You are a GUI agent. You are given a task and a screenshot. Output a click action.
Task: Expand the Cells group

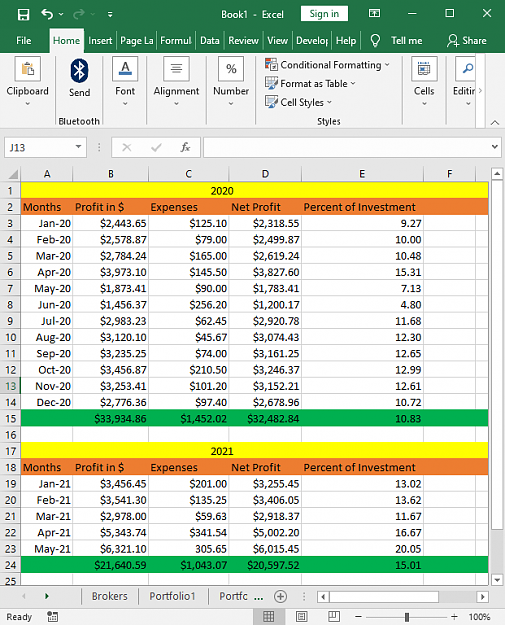424,82
